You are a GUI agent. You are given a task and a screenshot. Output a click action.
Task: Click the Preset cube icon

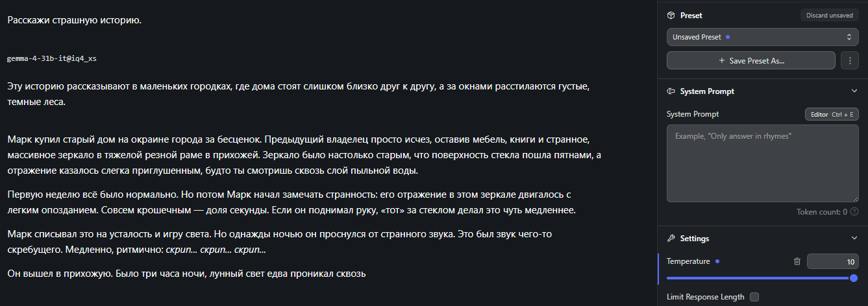(671, 16)
